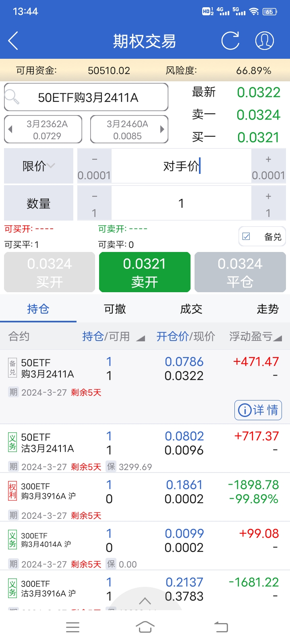290x644 pixels.
Task: Tap the back arrow icon
Action: [x=13, y=41]
